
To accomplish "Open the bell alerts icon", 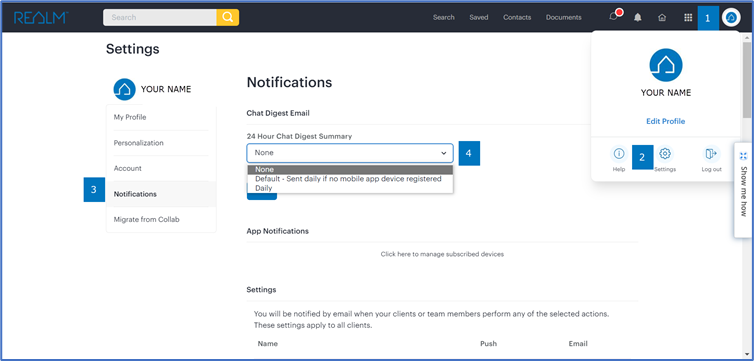I will [x=638, y=18].
